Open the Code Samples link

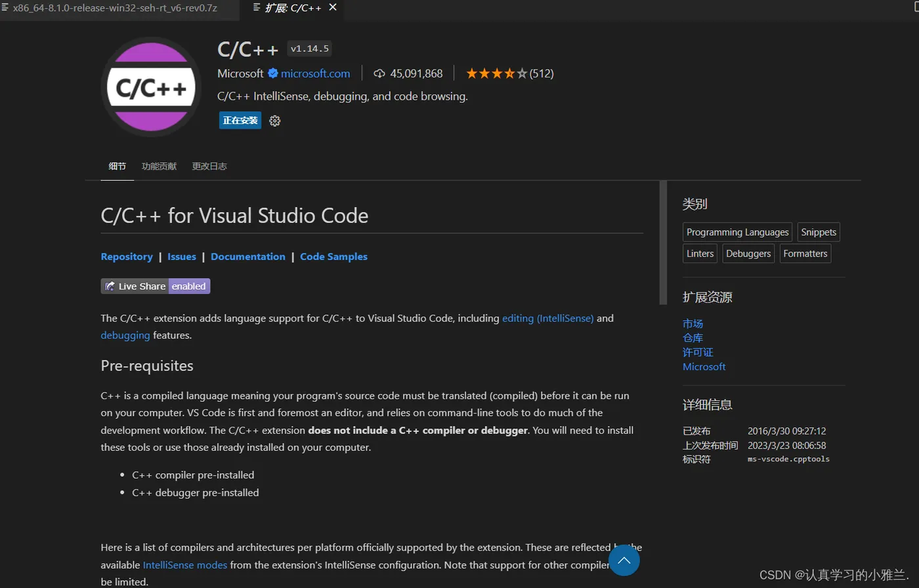coord(333,257)
